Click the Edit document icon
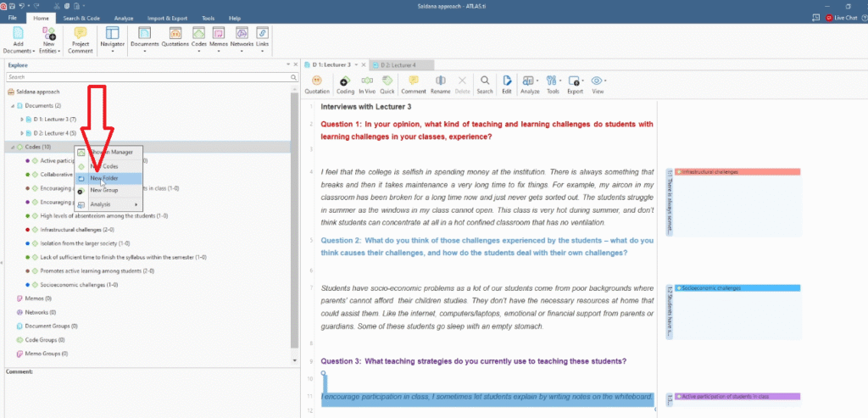This screenshot has height=418, width=868. 507,82
